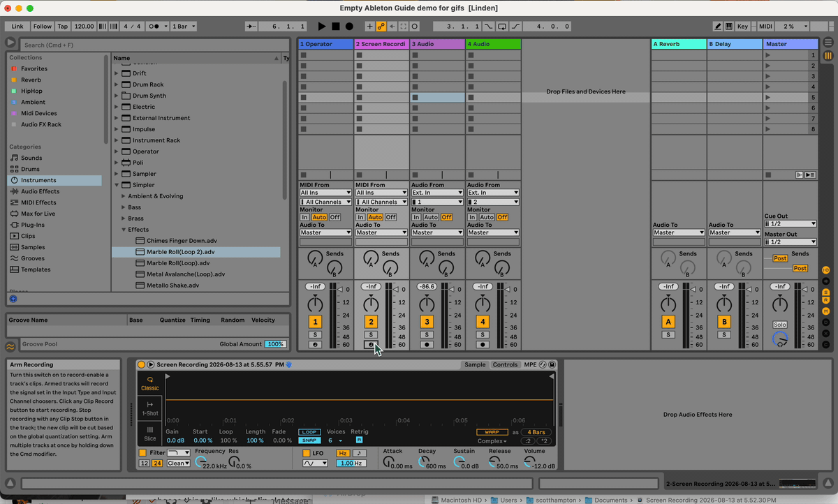Toggle the transport Loop switch
838x504 pixels.
pyautogui.click(x=501, y=27)
